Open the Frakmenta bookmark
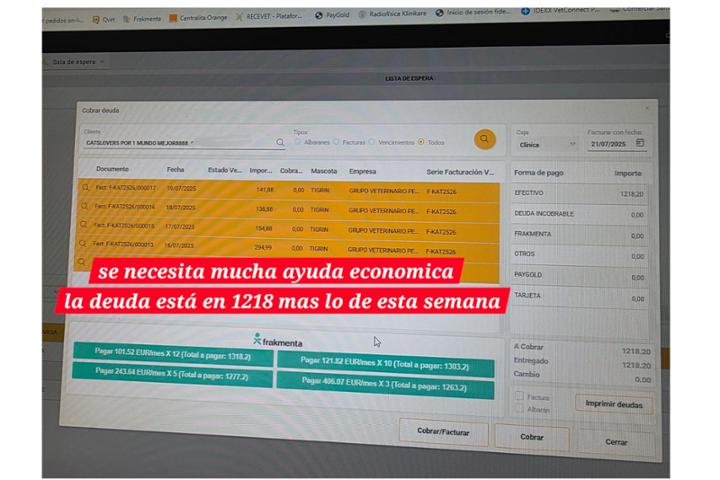The image size is (720, 480). tap(142, 19)
